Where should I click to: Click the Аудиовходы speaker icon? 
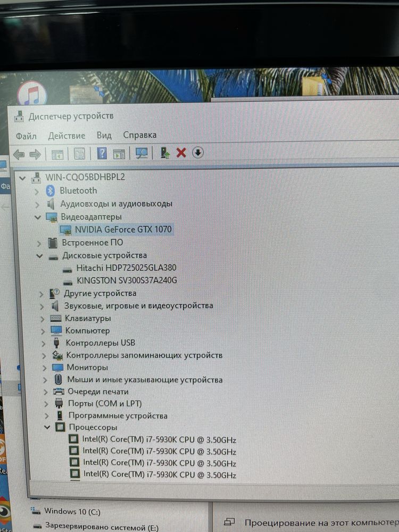point(51,204)
